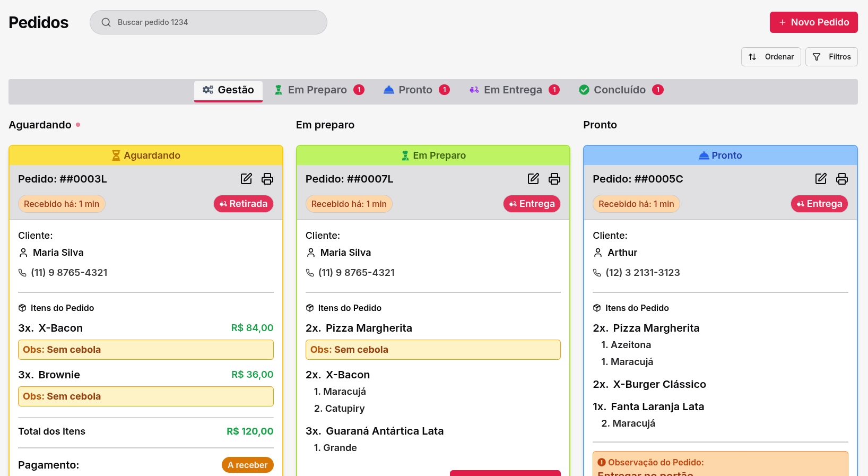Screen dimensions: 868x476
Task: Click the A receber payment badge
Action: pos(248,465)
